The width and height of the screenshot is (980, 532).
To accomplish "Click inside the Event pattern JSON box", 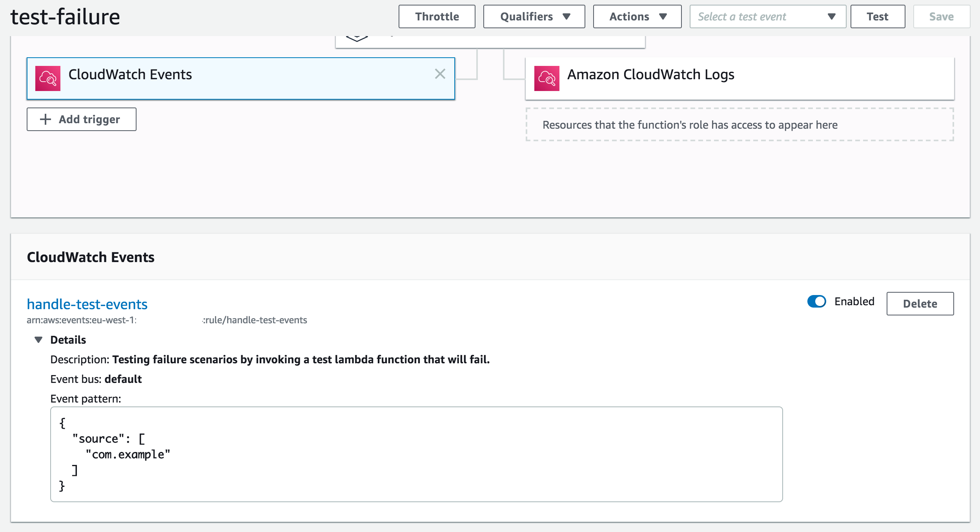I will click(416, 454).
